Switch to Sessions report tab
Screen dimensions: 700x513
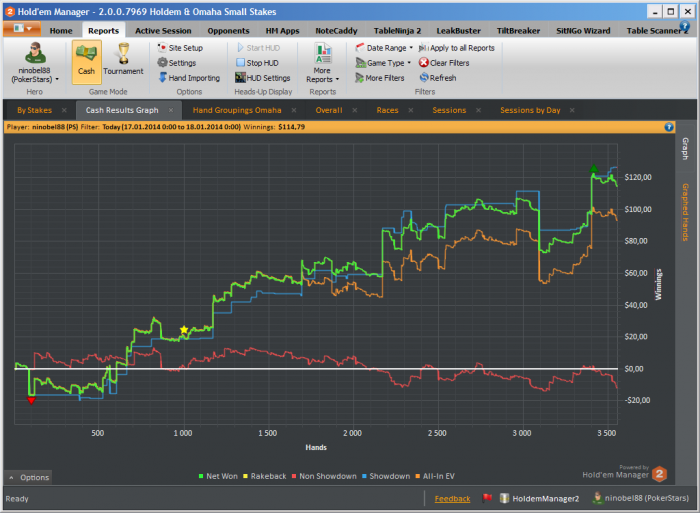449,110
